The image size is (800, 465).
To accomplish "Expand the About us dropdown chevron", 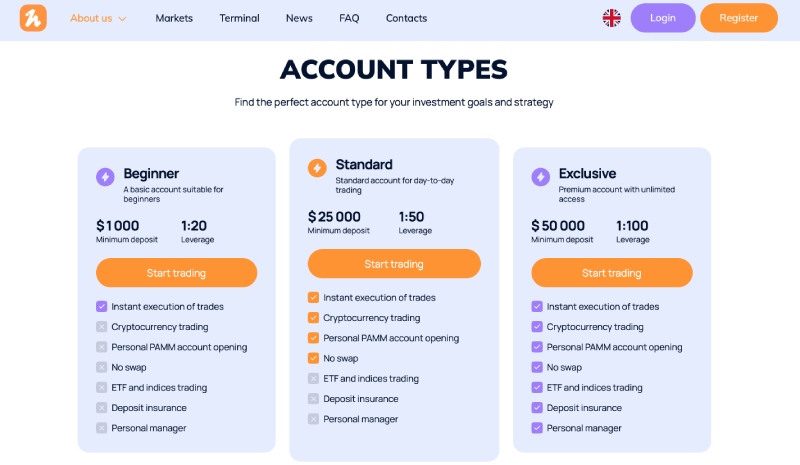I will click(122, 19).
